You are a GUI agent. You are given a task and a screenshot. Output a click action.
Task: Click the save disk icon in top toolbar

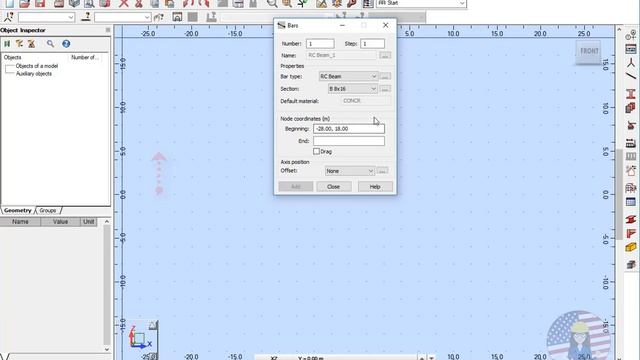(40, 4)
